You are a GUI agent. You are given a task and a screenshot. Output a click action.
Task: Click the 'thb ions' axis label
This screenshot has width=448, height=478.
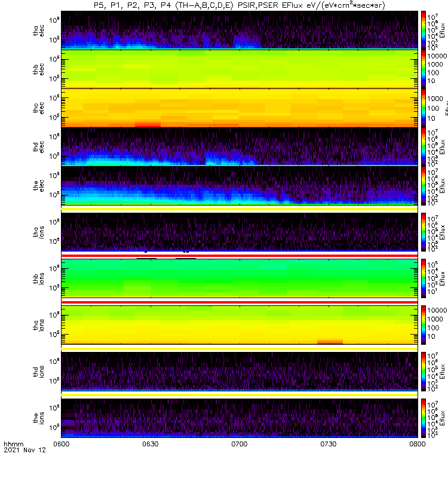coord(38,278)
